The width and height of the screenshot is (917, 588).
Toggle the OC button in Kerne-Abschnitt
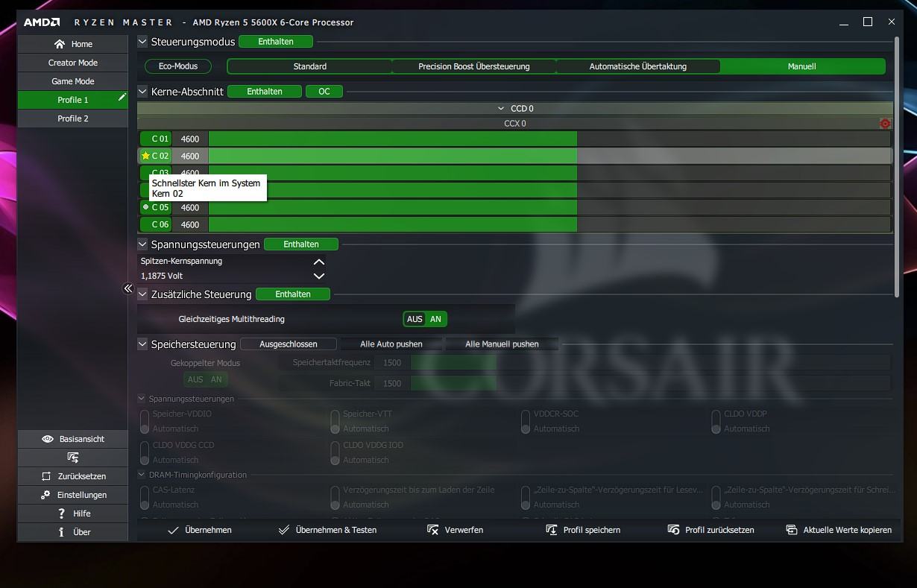tap(324, 92)
